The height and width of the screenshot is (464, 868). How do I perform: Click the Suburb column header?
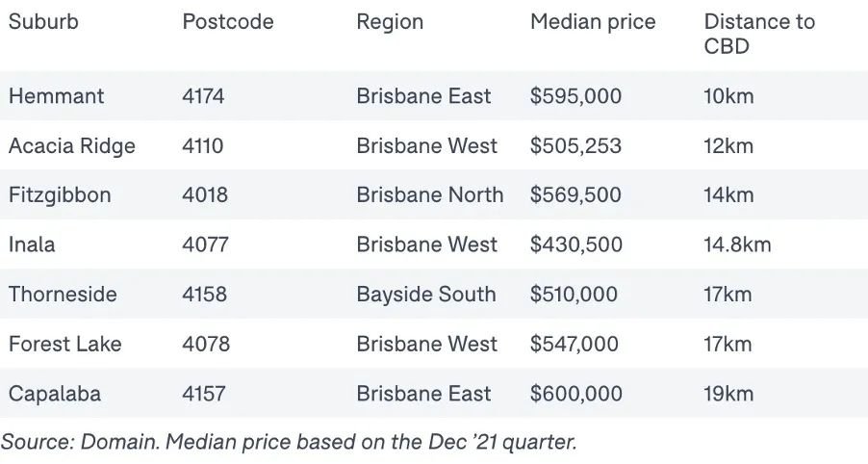coord(43,22)
